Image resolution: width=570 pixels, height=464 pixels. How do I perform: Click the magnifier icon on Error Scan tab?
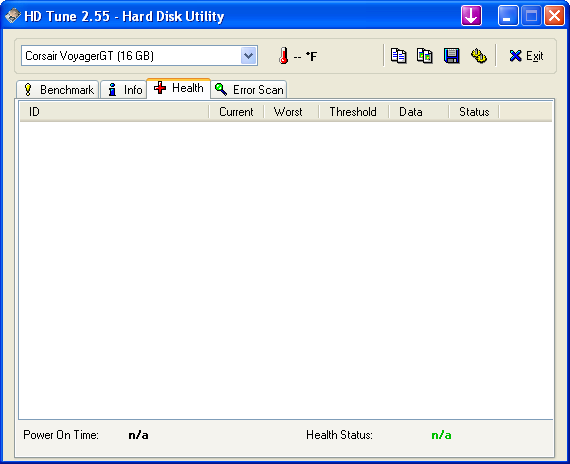(221, 89)
